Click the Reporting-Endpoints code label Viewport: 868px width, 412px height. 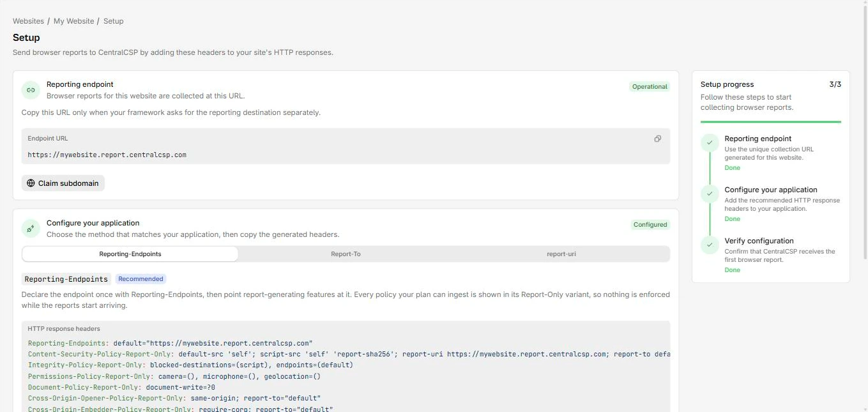tap(66, 279)
